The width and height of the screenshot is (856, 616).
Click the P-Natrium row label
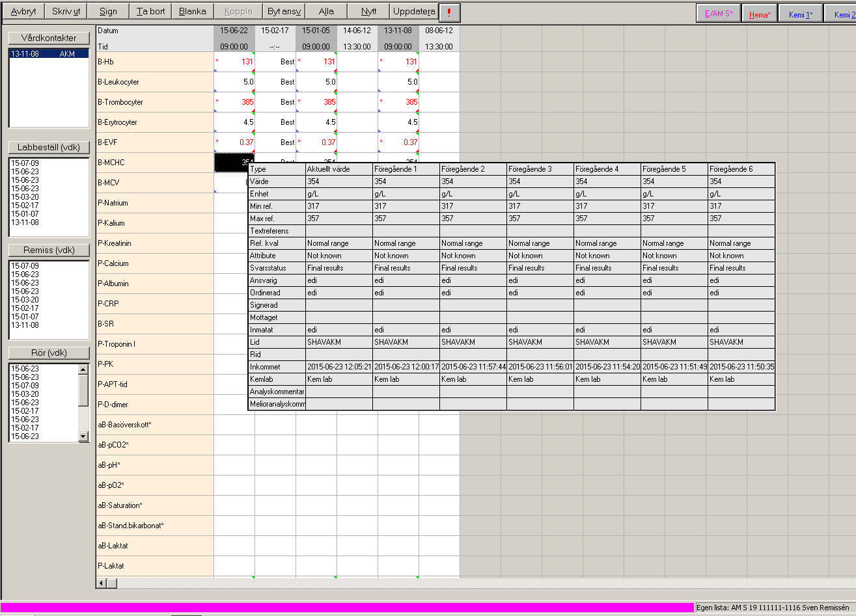(155, 203)
